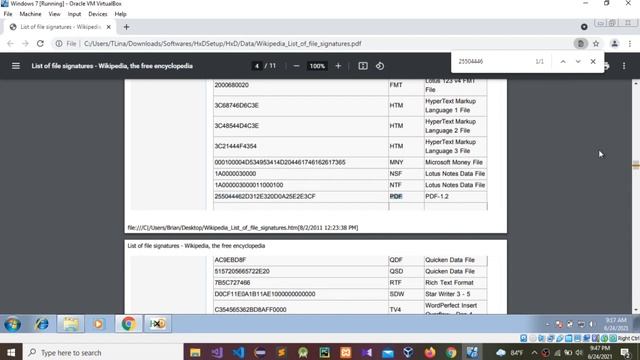Viewport: 640px width, 360px height.
Task: Open Chrome three-dot menu
Action: 630,43
